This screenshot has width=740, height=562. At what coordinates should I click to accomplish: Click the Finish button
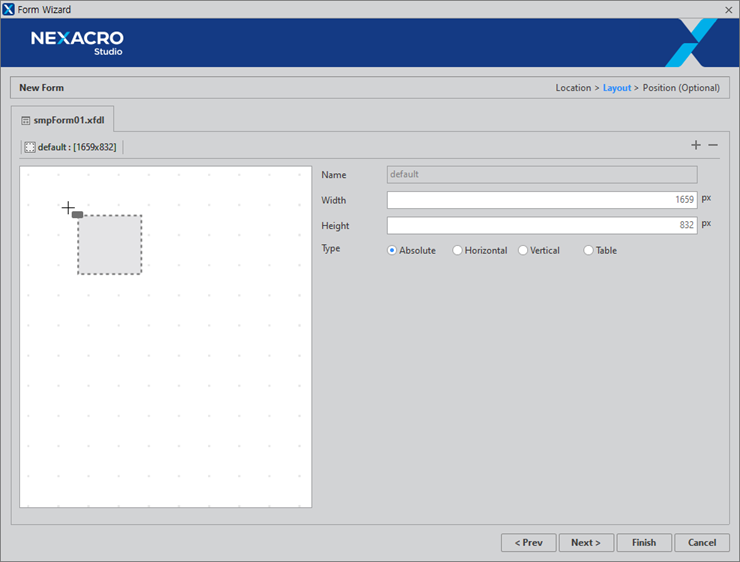(x=644, y=543)
